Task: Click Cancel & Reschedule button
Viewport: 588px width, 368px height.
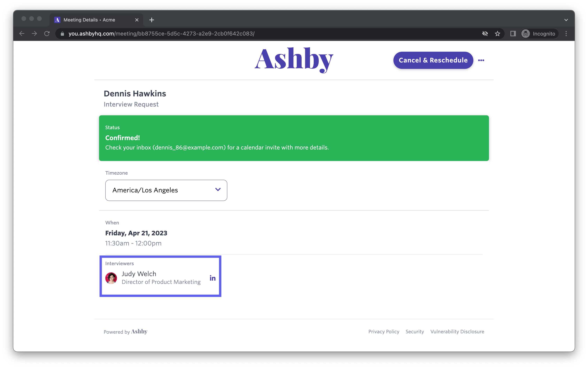Action: 433,60
